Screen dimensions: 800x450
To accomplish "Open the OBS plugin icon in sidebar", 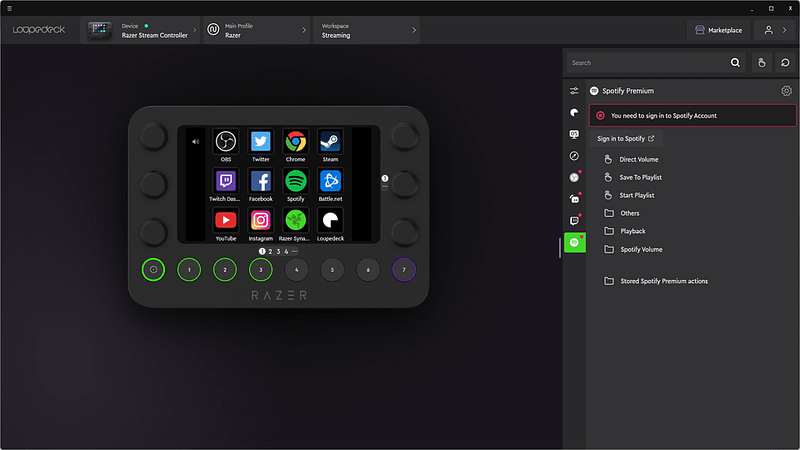I will (574, 178).
